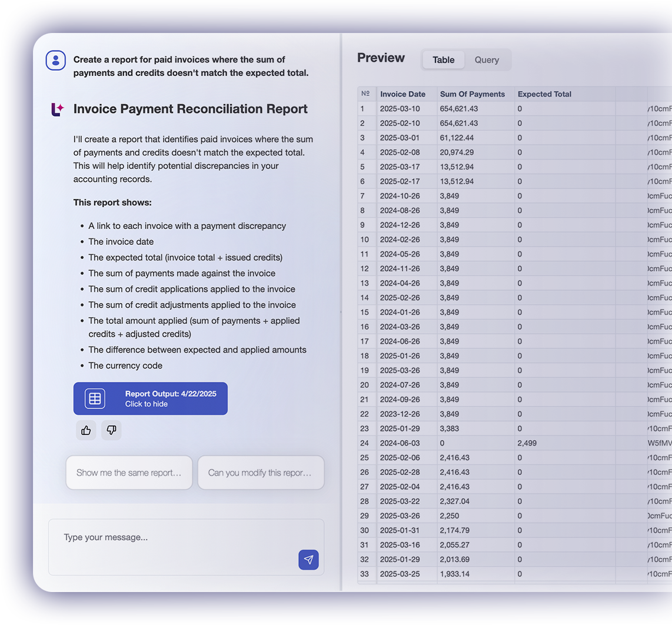Click the user avatar icon
This screenshot has height=625, width=672.
click(x=56, y=60)
